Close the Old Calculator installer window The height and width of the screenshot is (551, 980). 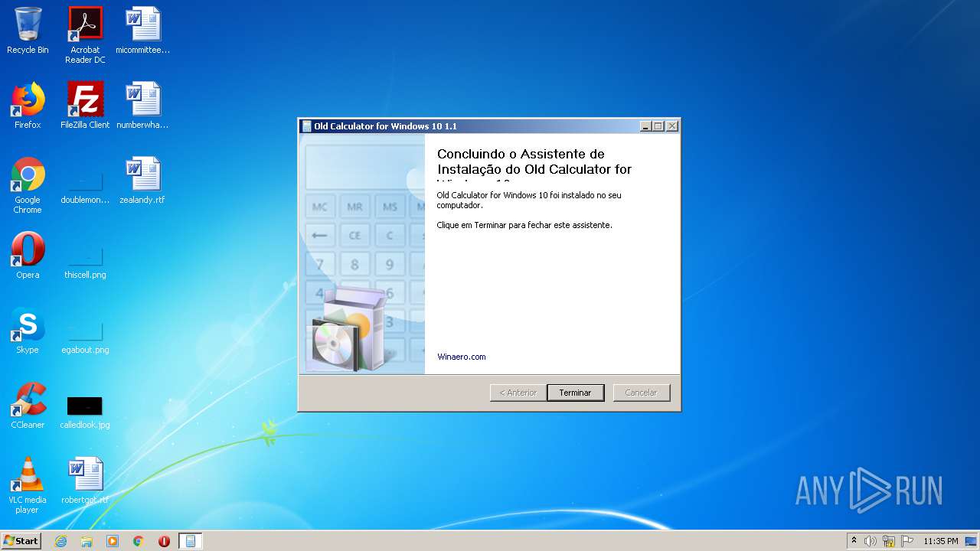(671, 126)
